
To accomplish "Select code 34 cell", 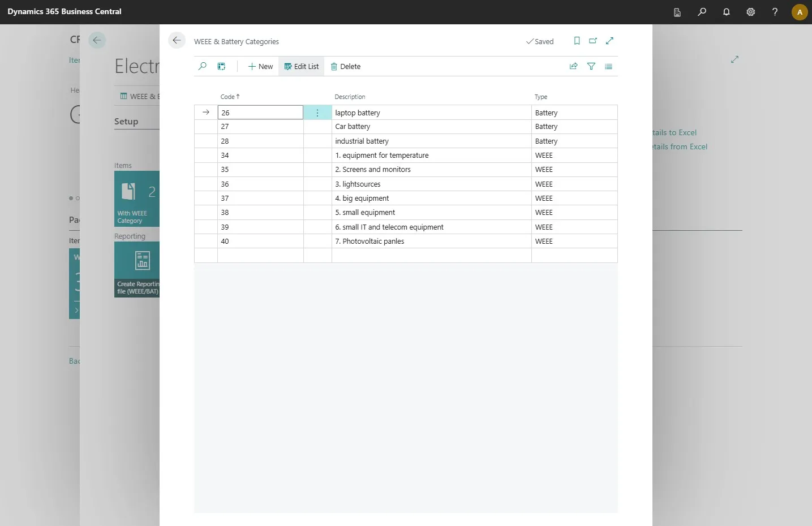I will click(x=260, y=155).
